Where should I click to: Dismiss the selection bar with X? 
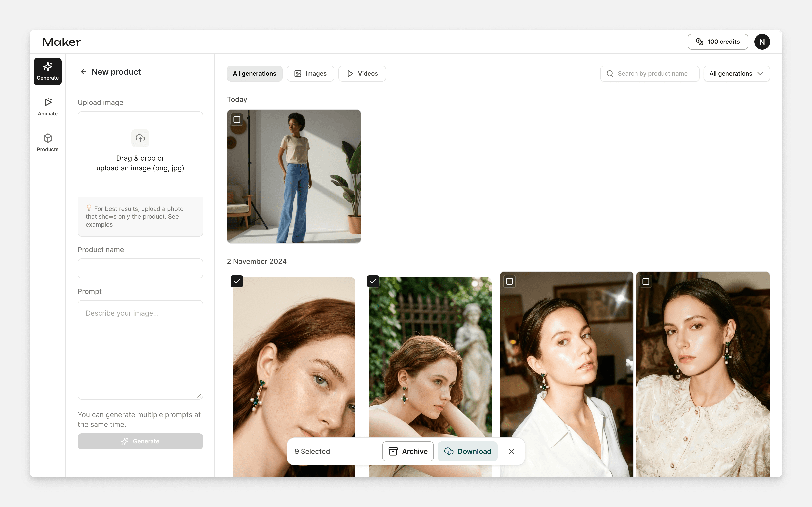coord(511,451)
